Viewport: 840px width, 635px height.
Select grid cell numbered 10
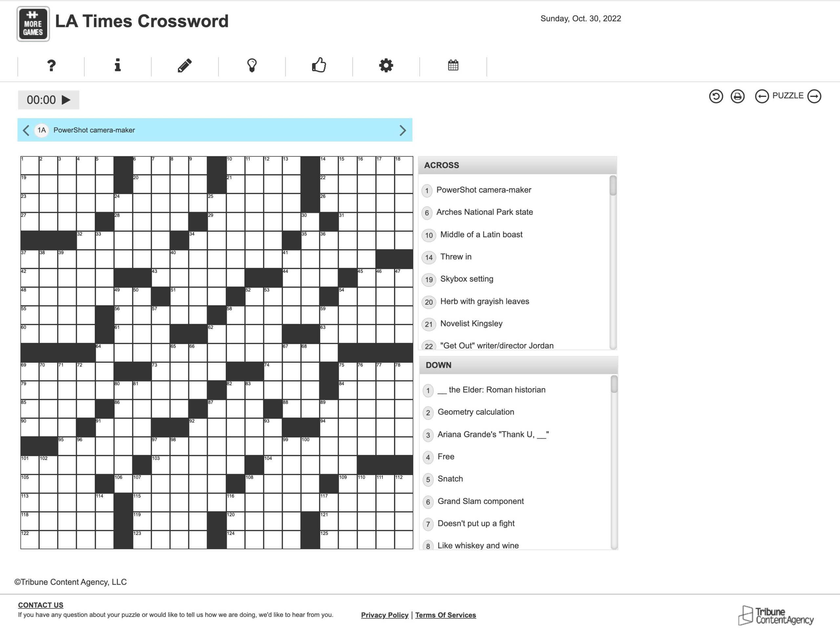(236, 165)
